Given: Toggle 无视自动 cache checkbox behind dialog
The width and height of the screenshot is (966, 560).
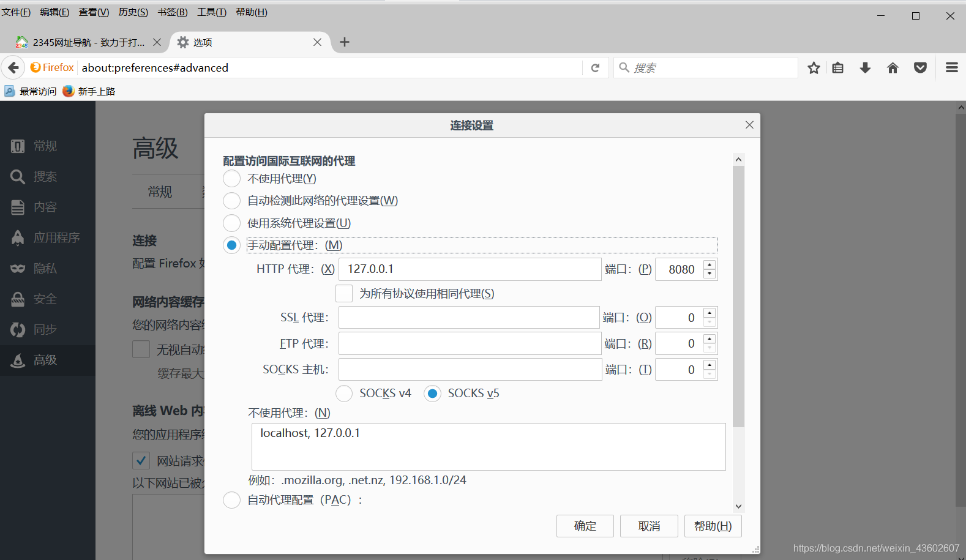Looking at the screenshot, I should click(x=141, y=349).
